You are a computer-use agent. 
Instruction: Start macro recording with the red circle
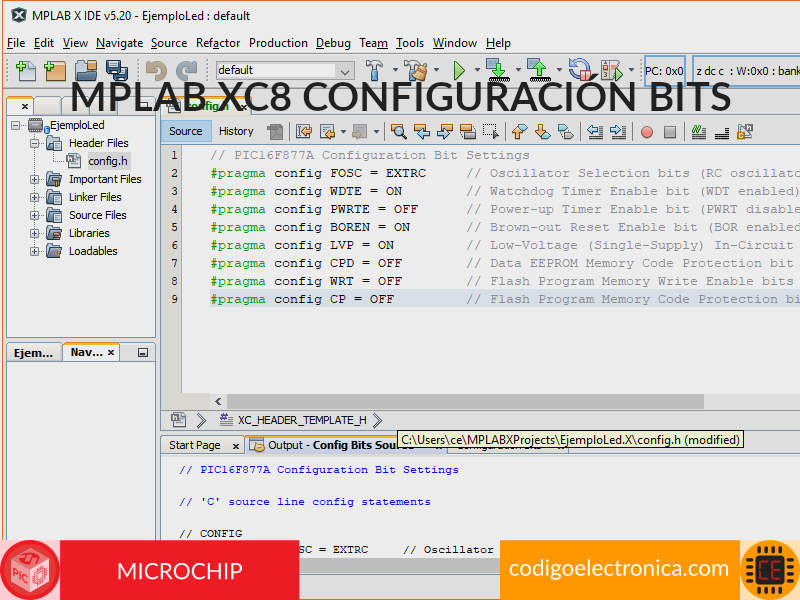click(646, 131)
